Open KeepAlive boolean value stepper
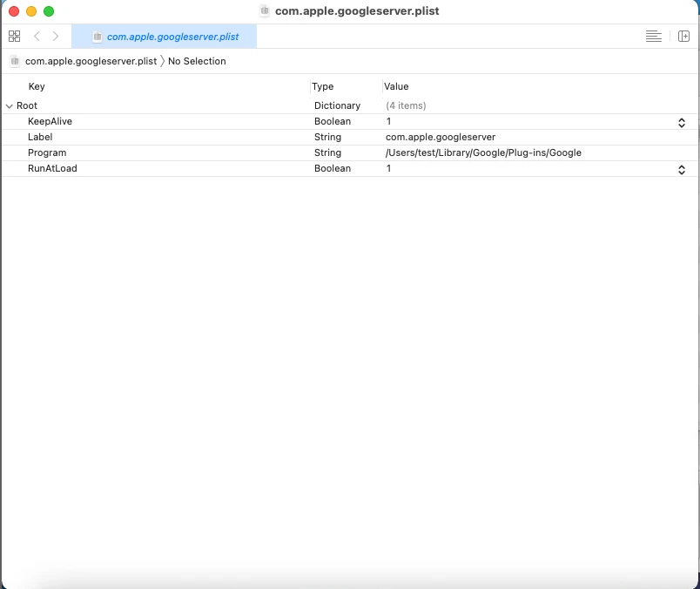The width and height of the screenshot is (700, 589). [682, 122]
